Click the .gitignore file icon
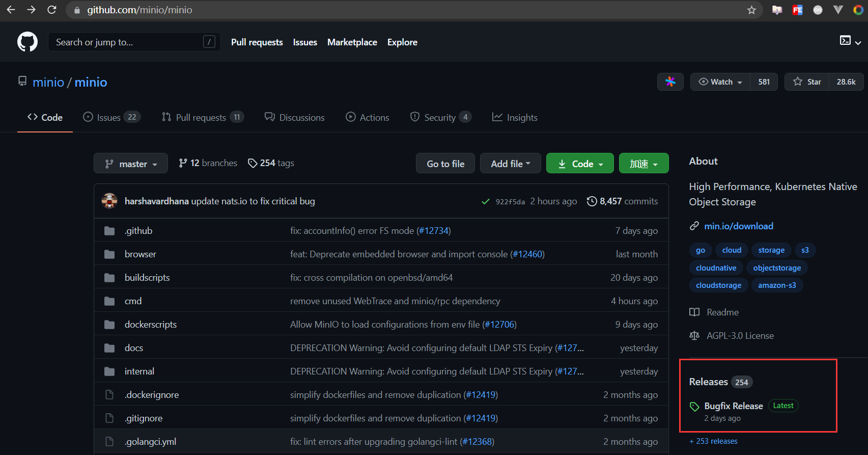Screen dimensions: 868x455 pos(109,418)
